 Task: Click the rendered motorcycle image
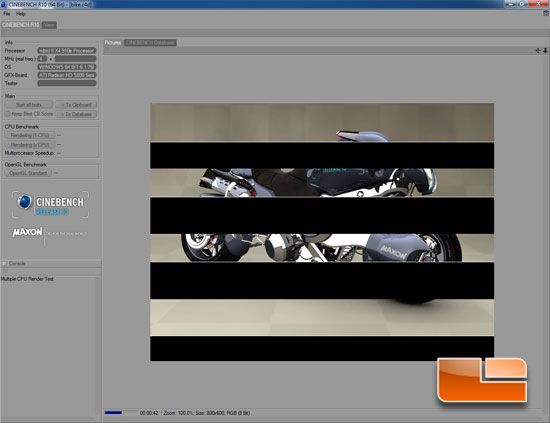pos(322,232)
